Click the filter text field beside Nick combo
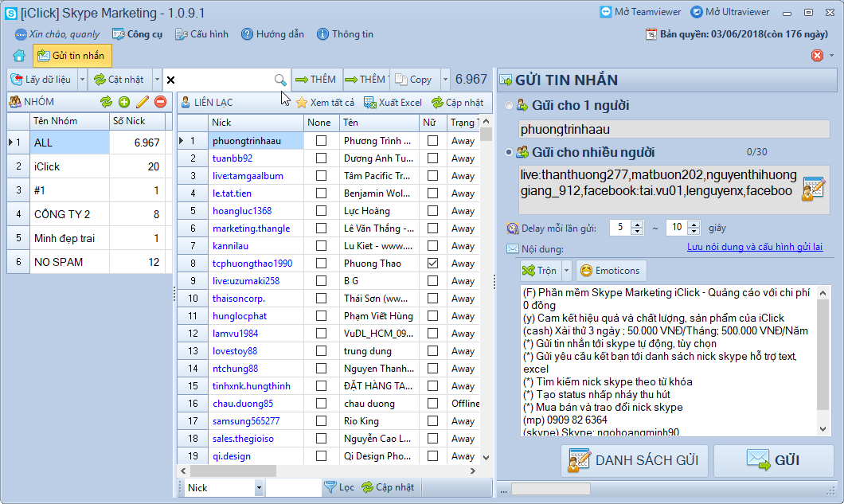The width and height of the screenshot is (844, 504). 293,488
